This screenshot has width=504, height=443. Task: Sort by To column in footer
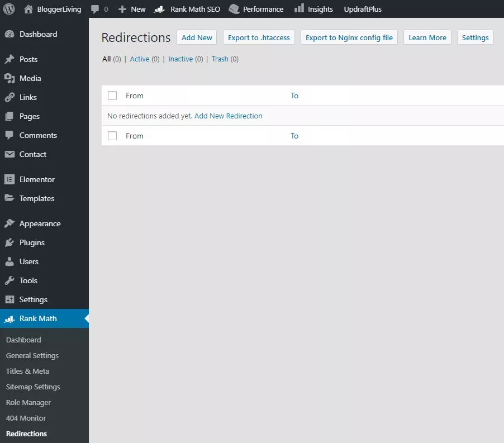click(x=294, y=136)
